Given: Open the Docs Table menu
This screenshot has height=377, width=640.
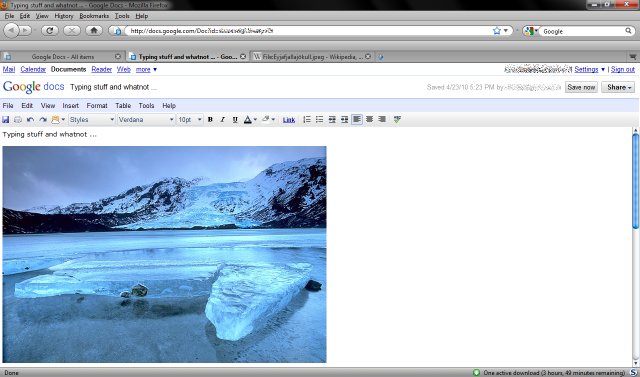Looking at the screenshot, I should pyautogui.click(x=123, y=106).
